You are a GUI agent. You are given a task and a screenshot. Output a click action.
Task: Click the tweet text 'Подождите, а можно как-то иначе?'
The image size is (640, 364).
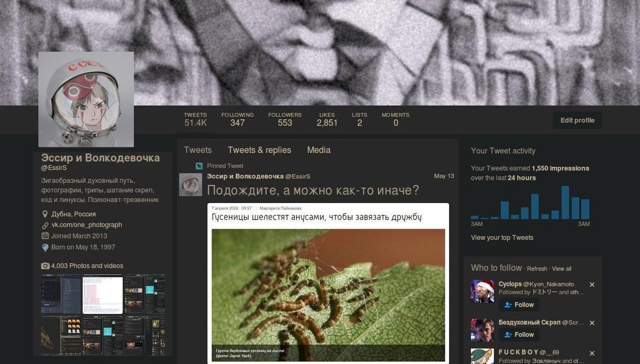click(313, 190)
